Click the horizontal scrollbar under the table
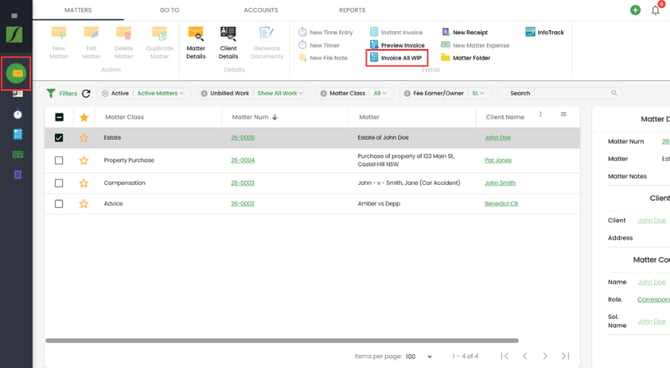This screenshot has width=670, height=368. pos(282,341)
